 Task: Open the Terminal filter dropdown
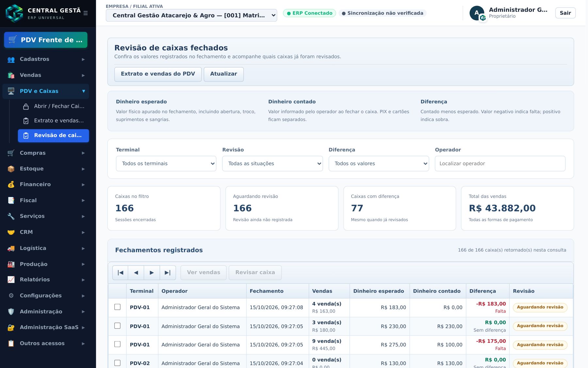[166, 164]
